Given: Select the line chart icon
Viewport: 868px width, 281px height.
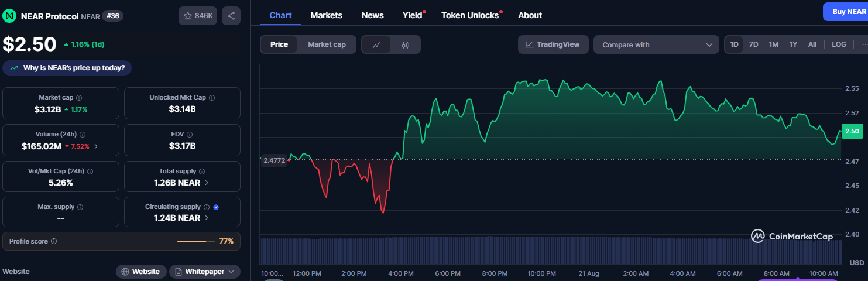Looking at the screenshot, I should 376,44.
